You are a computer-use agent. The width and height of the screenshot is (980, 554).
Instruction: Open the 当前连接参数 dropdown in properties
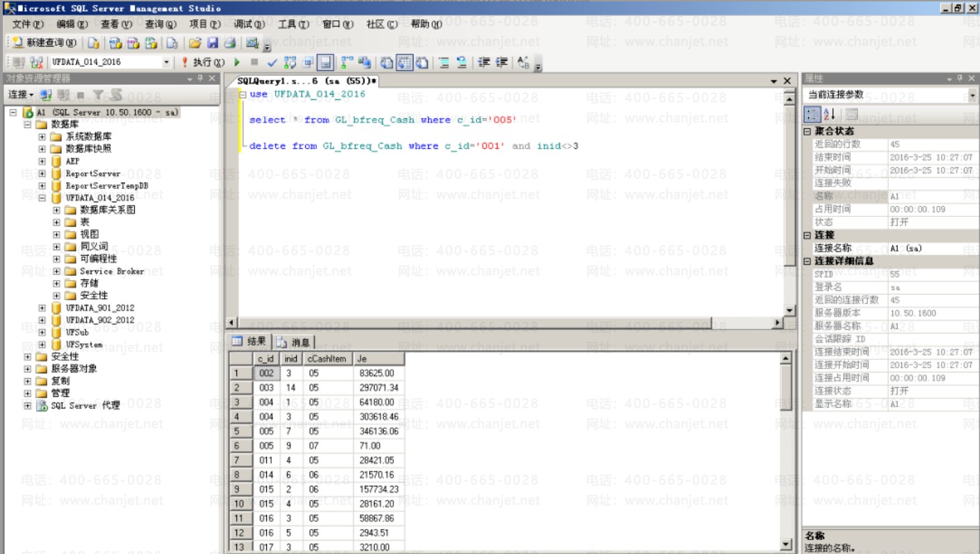click(972, 95)
